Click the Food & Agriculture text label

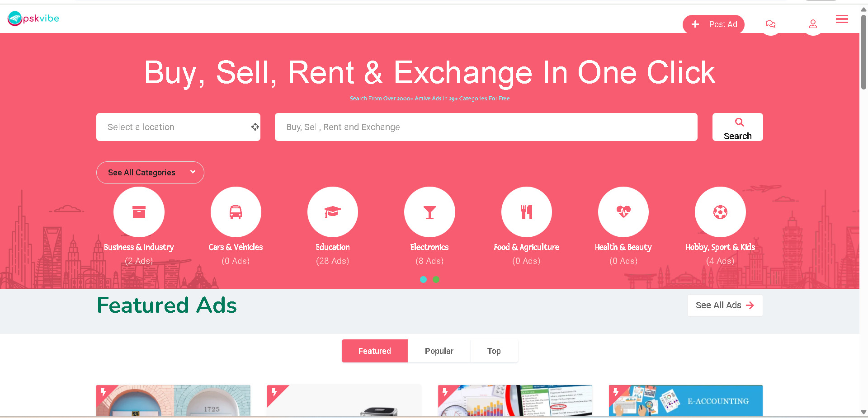point(527,247)
